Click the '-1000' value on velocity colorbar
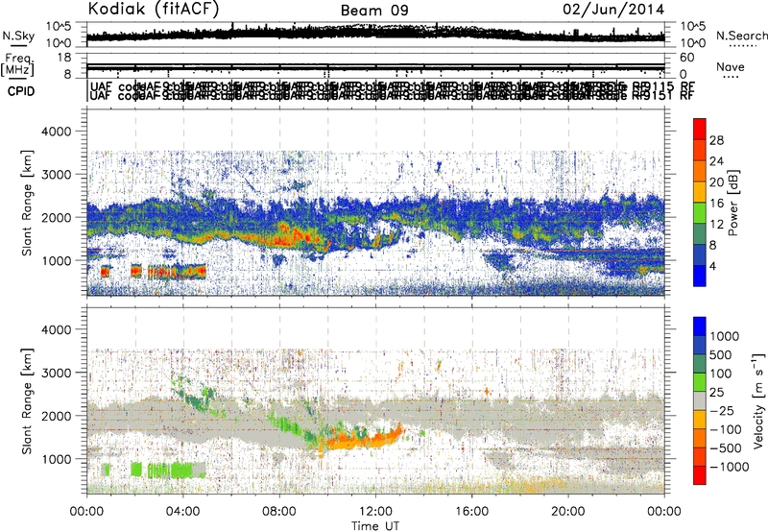 730,467
